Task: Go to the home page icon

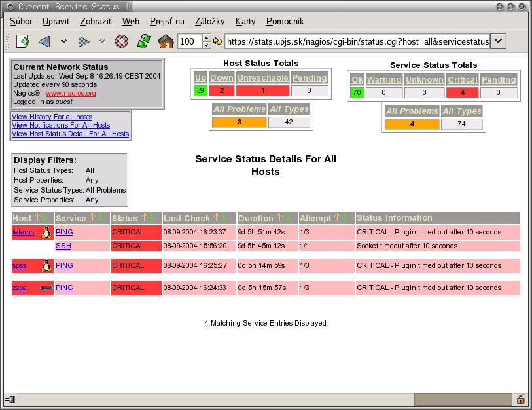Action: point(166,41)
